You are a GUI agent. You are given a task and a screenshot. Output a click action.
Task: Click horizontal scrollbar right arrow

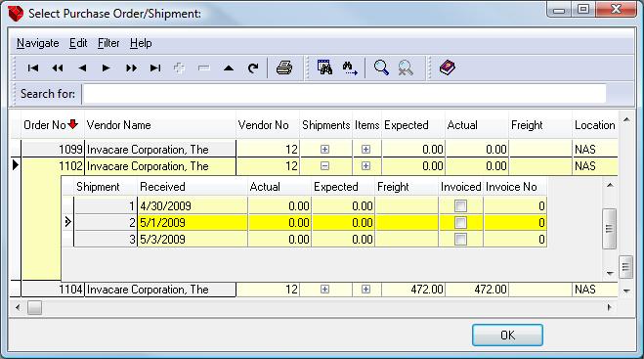coord(610,307)
